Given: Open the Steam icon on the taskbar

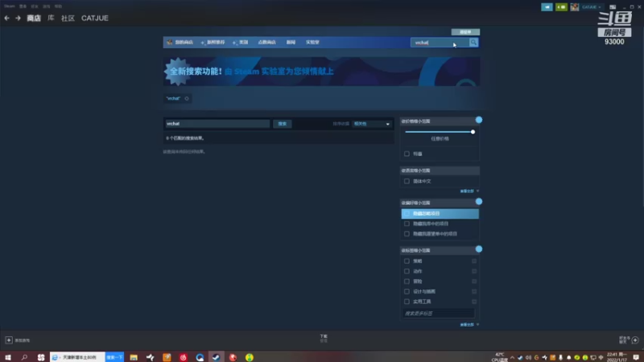Looking at the screenshot, I should click(x=216, y=357).
